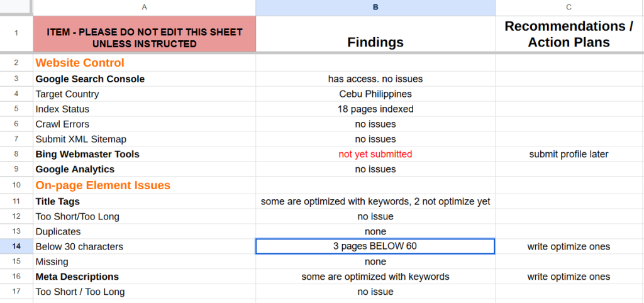Select the red "ITEM - PLEASE DO NOT EDIT" cell
The width and height of the screenshot is (644, 303).
pyautogui.click(x=144, y=34)
